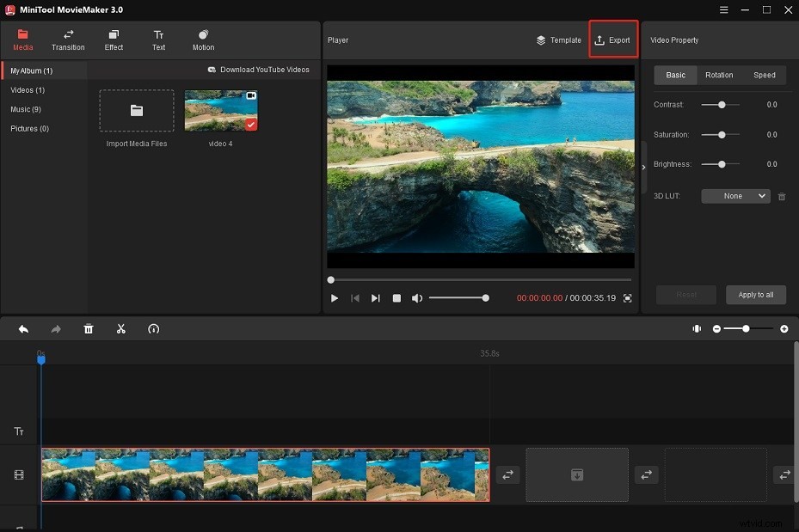Expand the swap icon after the first clip
799x532 pixels.
pyautogui.click(x=507, y=474)
